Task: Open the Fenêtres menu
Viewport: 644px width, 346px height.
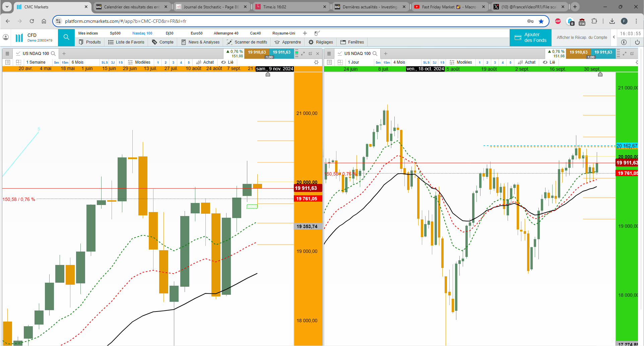Action: click(352, 42)
